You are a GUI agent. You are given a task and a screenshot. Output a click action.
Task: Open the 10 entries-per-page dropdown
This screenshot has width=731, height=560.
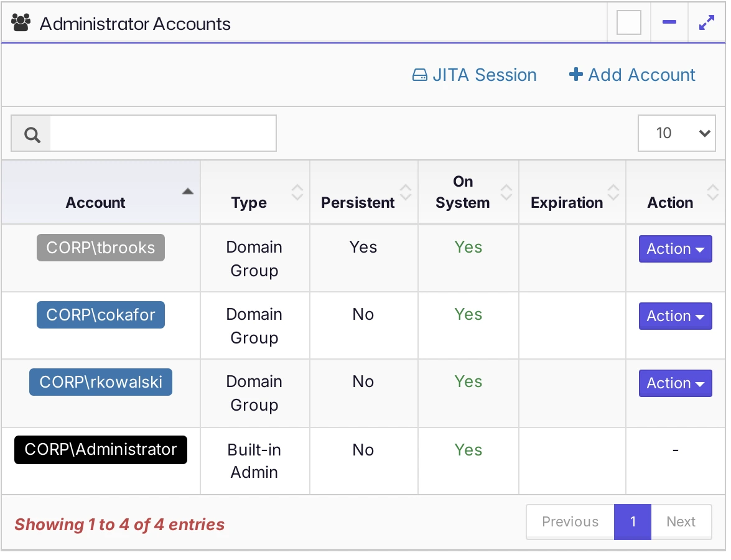(x=676, y=133)
